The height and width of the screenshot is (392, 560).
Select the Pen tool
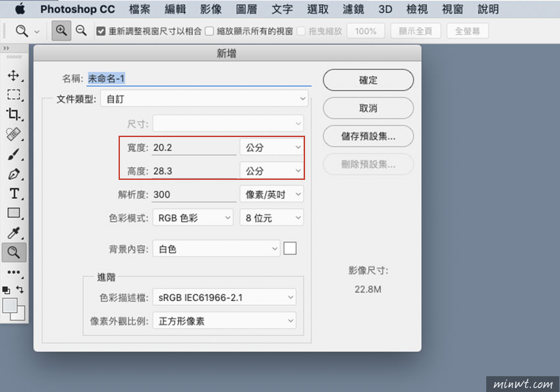pos(14,174)
